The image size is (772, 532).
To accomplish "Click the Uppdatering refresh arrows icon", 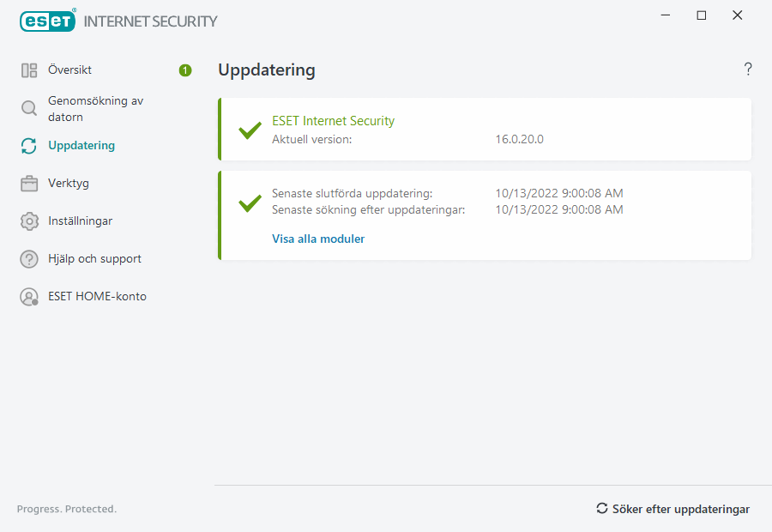I will [x=29, y=146].
